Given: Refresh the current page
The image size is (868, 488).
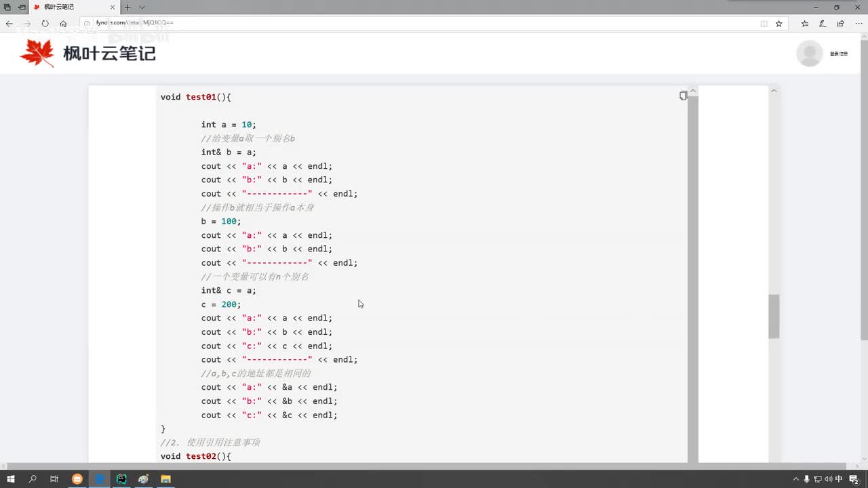Looking at the screenshot, I should click(45, 23).
